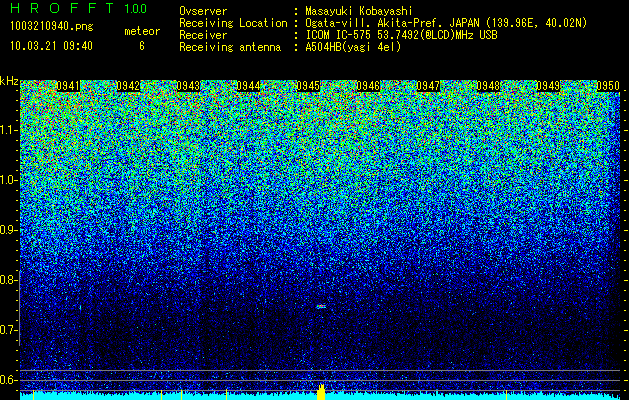Click the 1.1 frequency axis label
Viewport: 629px width, 400px height.
(x=9, y=130)
